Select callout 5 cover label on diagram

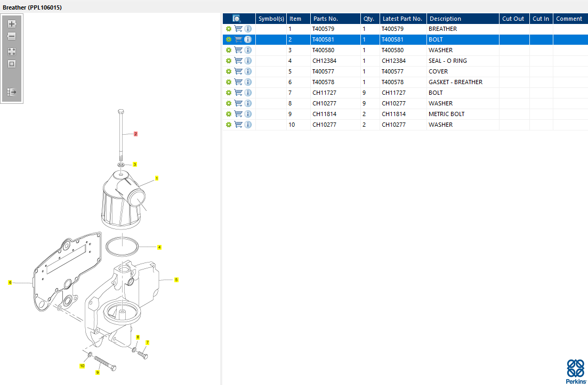point(176,280)
